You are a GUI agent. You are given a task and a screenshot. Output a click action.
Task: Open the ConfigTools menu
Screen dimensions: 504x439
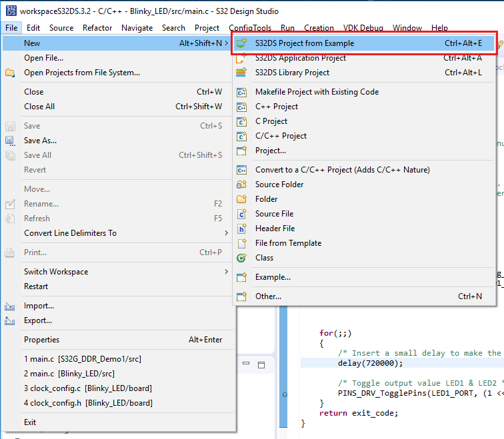click(x=250, y=28)
